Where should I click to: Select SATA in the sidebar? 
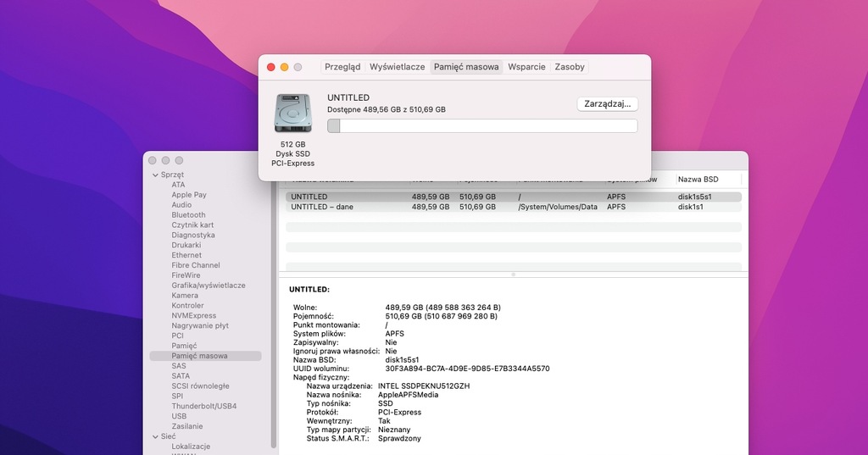pyautogui.click(x=181, y=376)
